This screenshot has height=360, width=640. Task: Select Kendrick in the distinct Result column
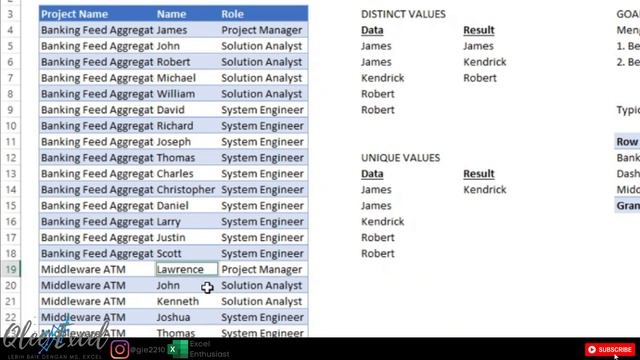485,62
